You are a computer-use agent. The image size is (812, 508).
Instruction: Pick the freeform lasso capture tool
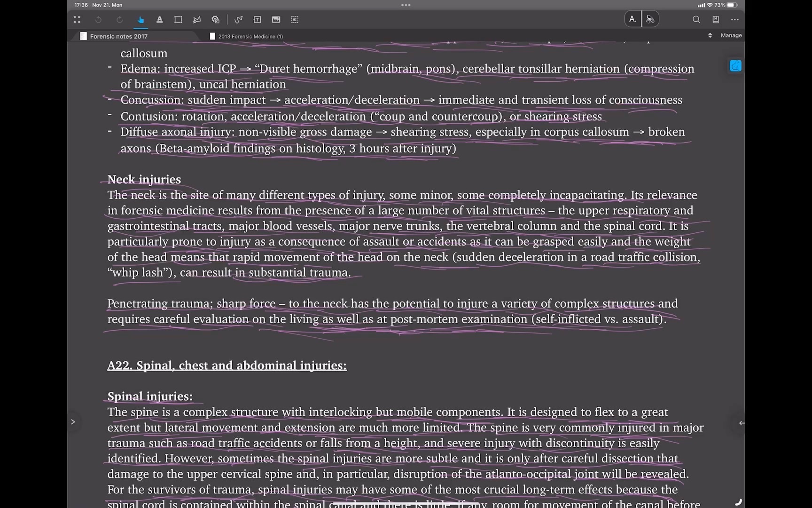197,20
